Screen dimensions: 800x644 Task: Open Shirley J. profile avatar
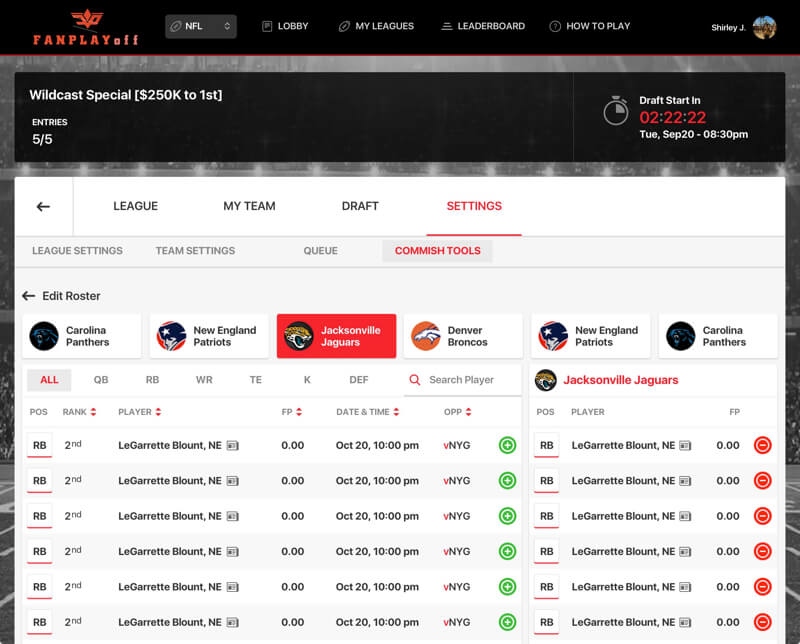[x=764, y=27]
